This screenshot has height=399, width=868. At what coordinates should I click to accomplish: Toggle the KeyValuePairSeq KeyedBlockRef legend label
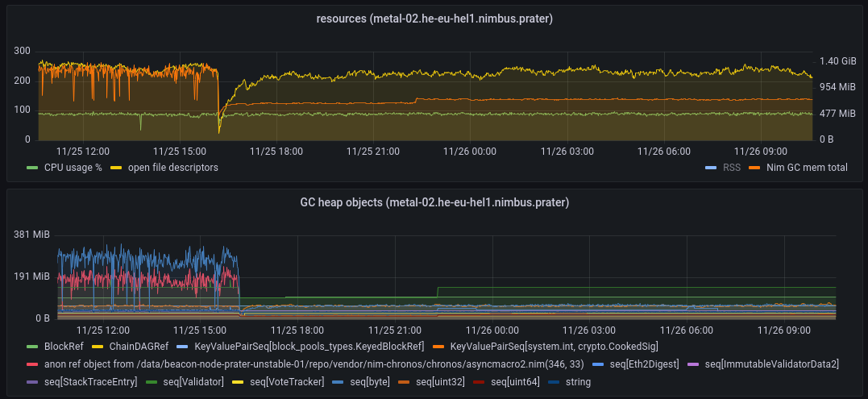click(309, 347)
